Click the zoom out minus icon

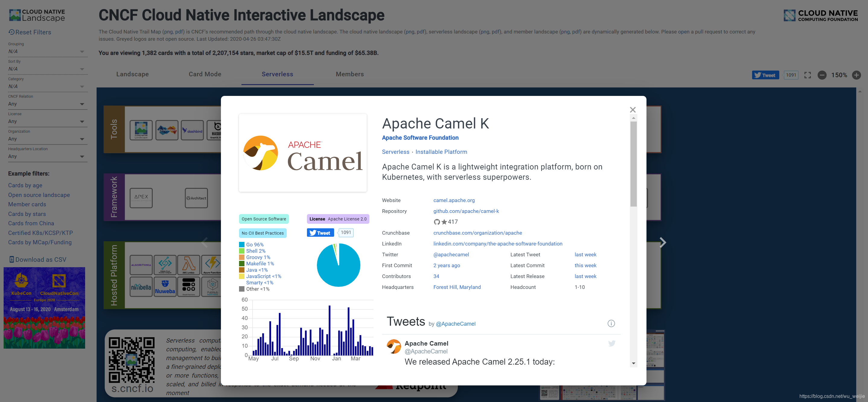[x=822, y=75]
